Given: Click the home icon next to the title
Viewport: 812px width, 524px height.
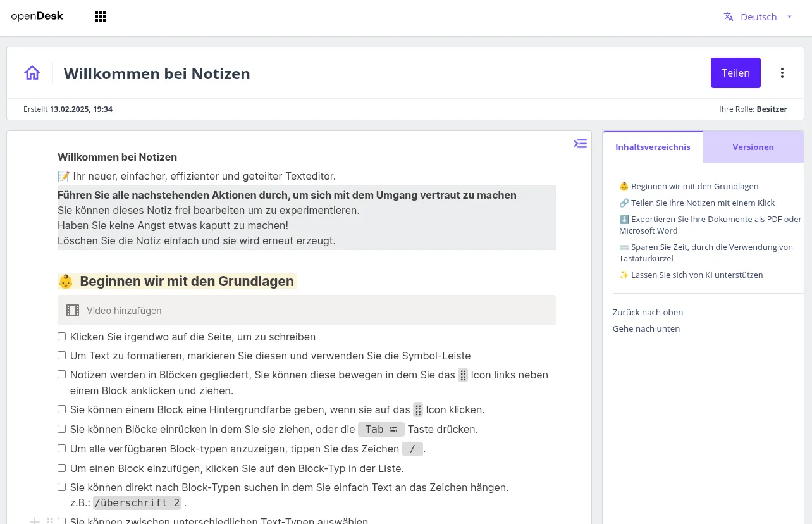Looking at the screenshot, I should [x=32, y=72].
